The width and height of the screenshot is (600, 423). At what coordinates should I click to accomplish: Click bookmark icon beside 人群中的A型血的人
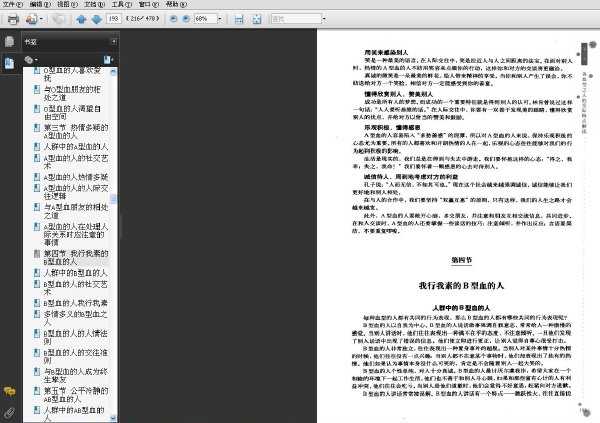pyautogui.click(x=37, y=147)
